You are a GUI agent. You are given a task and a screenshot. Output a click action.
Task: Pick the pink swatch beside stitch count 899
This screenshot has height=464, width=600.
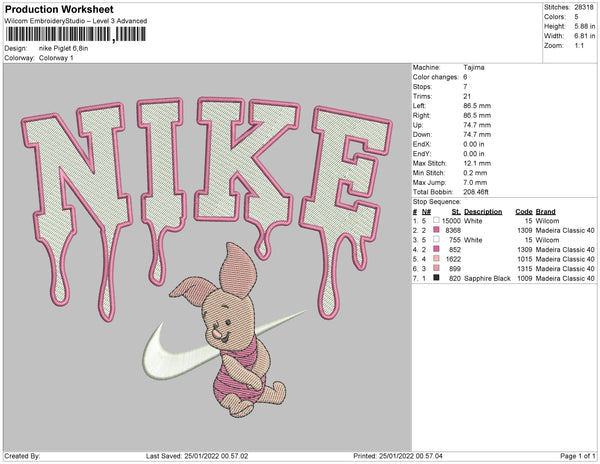click(x=436, y=268)
